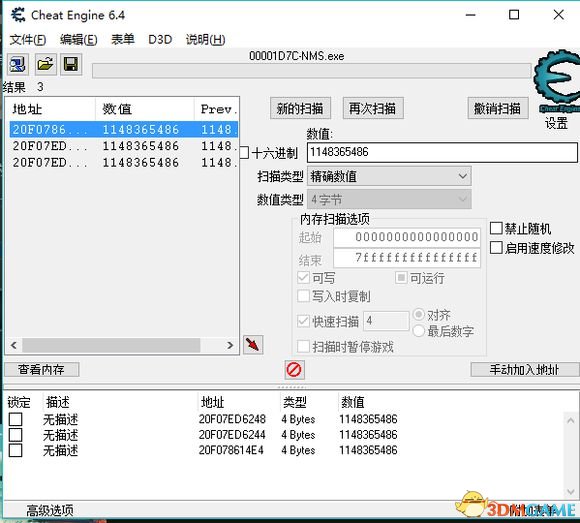Click address 20F07ED6244 in address list
This screenshot has width=580, height=523.
pos(232,435)
